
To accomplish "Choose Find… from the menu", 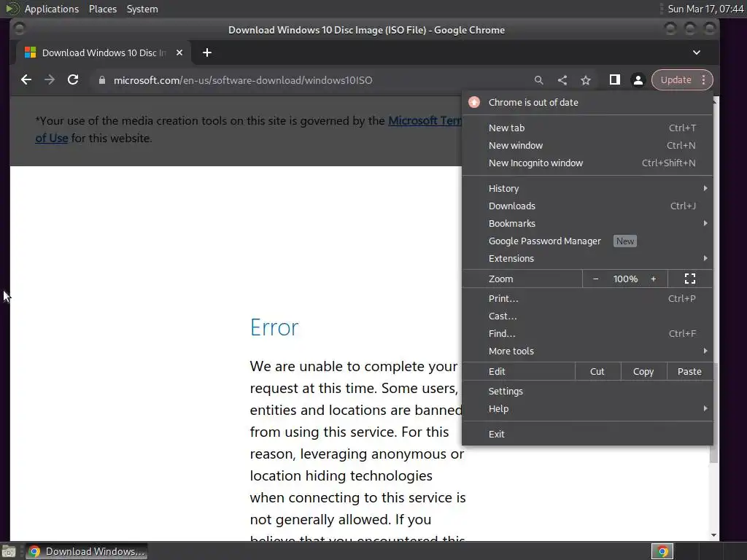I will tap(587, 333).
